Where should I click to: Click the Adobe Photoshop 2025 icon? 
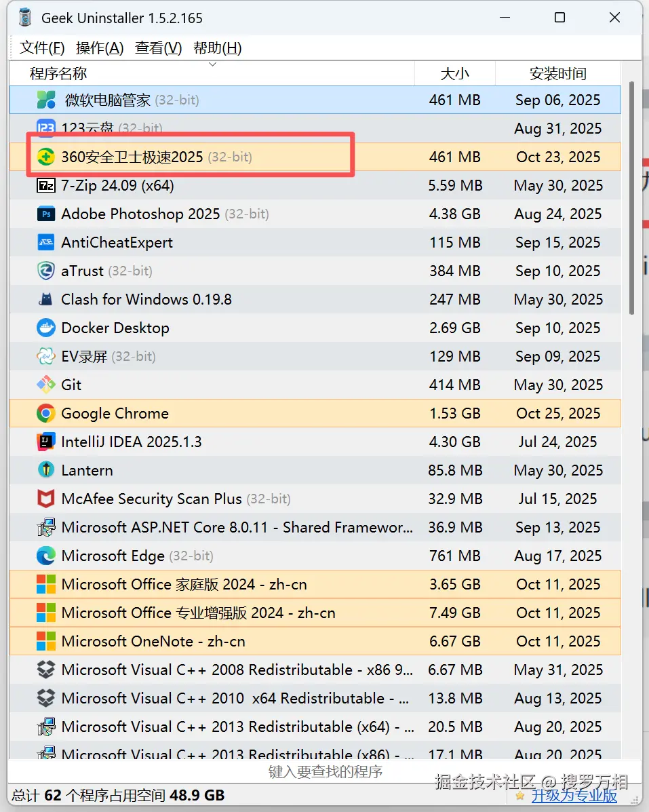(x=45, y=214)
